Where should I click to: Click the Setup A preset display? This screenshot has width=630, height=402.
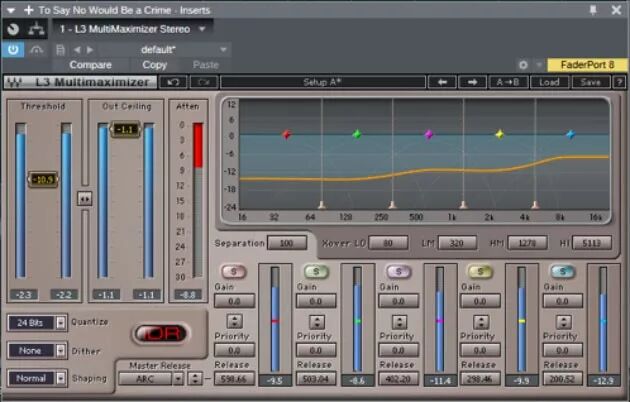(x=323, y=82)
